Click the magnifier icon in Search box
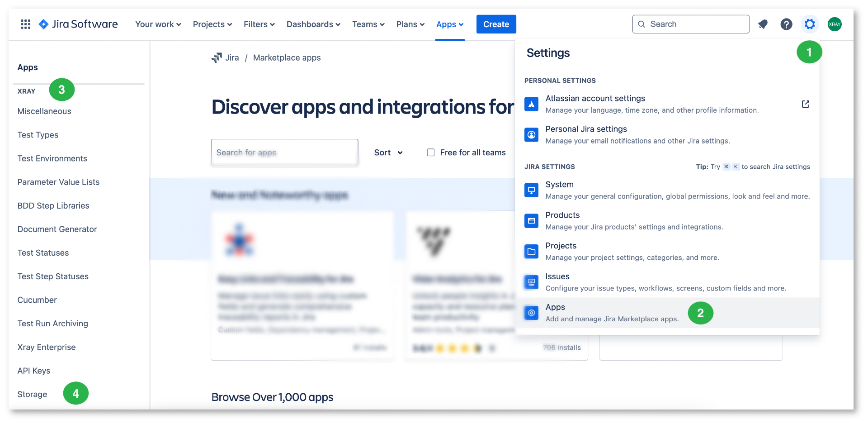Viewport: 868px width, 424px height. click(x=642, y=24)
